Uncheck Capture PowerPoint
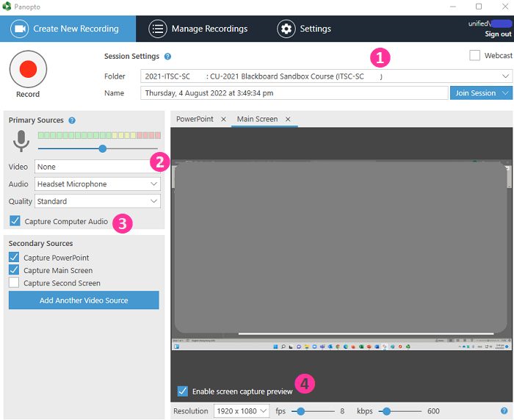 (14, 257)
